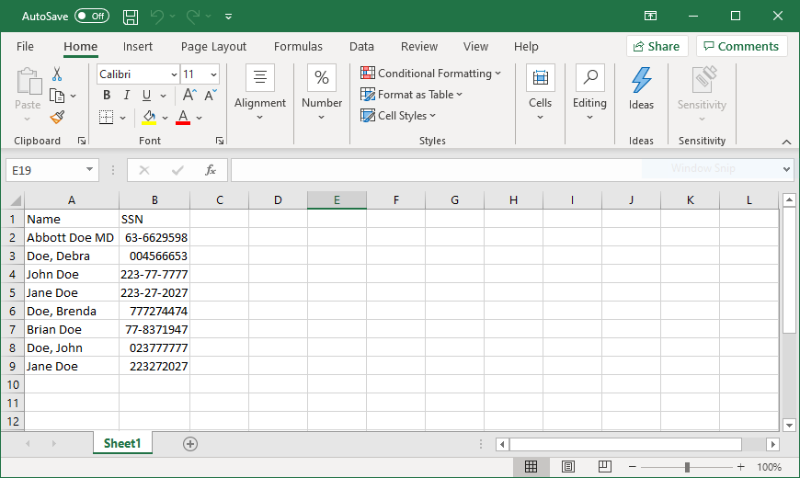The image size is (800, 478).
Task: Click the Share button
Action: 655,46
